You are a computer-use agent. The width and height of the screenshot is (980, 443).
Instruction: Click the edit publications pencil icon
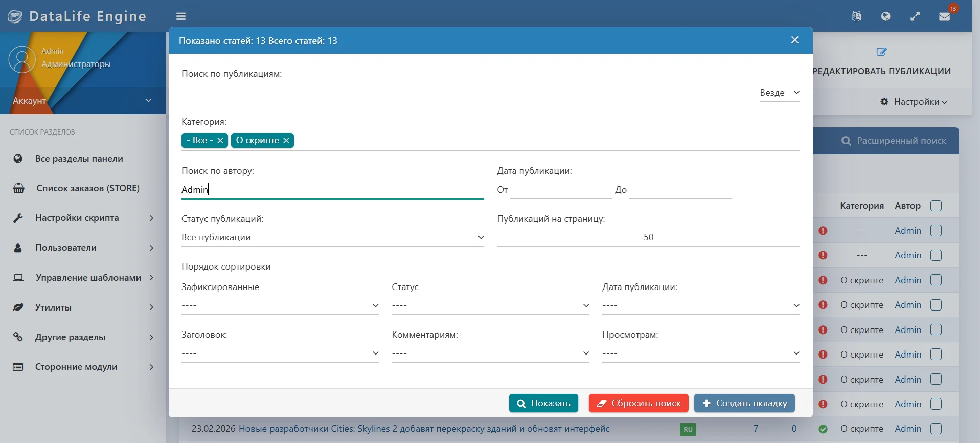(x=882, y=52)
